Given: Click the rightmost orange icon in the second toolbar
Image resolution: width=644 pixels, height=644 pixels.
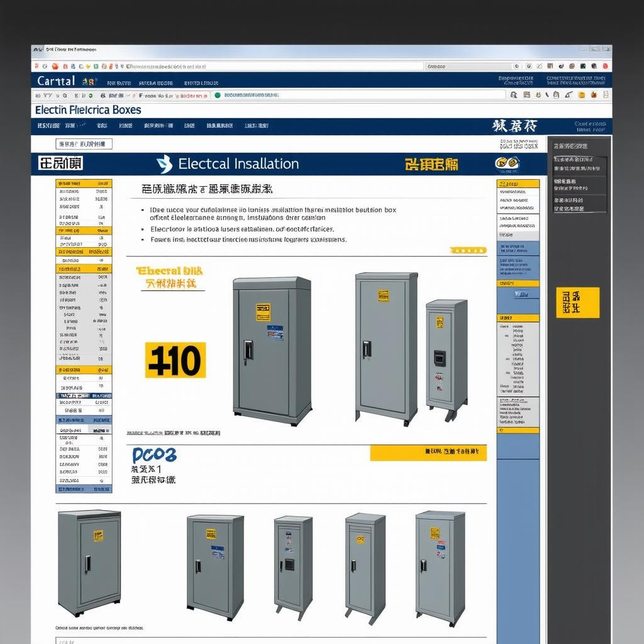Looking at the screenshot, I should pos(593,95).
